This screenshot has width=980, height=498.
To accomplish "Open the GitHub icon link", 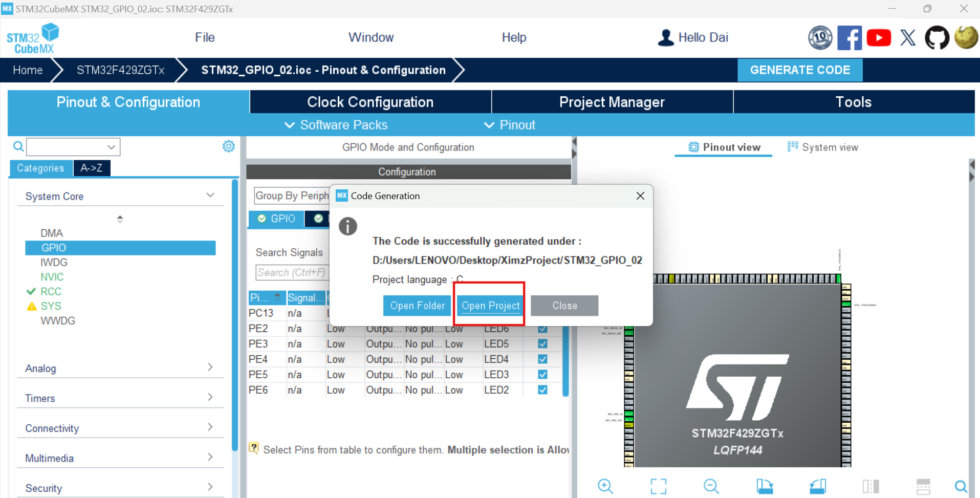I will tap(937, 38).
